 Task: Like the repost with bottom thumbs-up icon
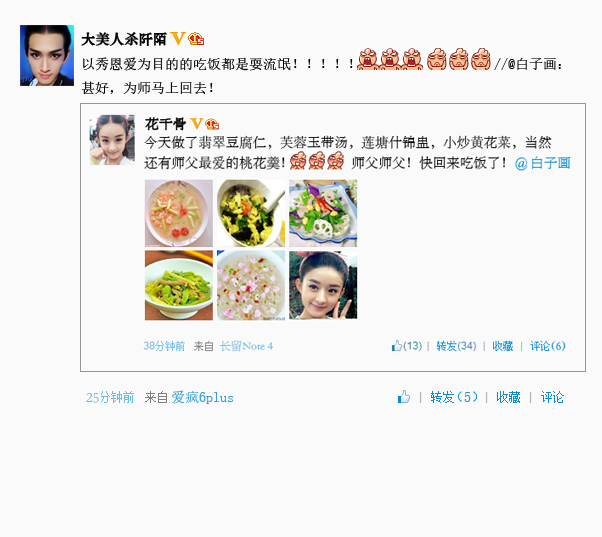pos(404,397)
